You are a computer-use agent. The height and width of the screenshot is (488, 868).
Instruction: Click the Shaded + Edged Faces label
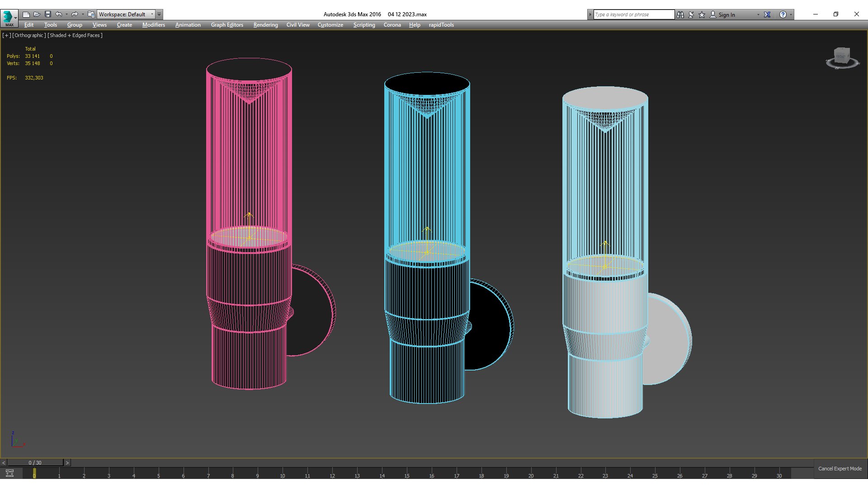75,35
